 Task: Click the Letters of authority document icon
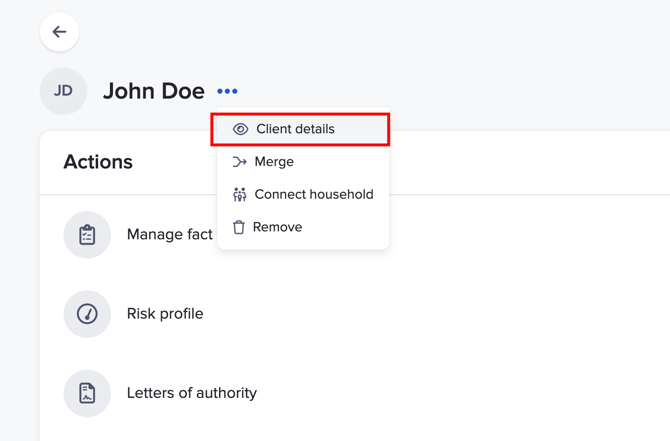click(87, 393)
